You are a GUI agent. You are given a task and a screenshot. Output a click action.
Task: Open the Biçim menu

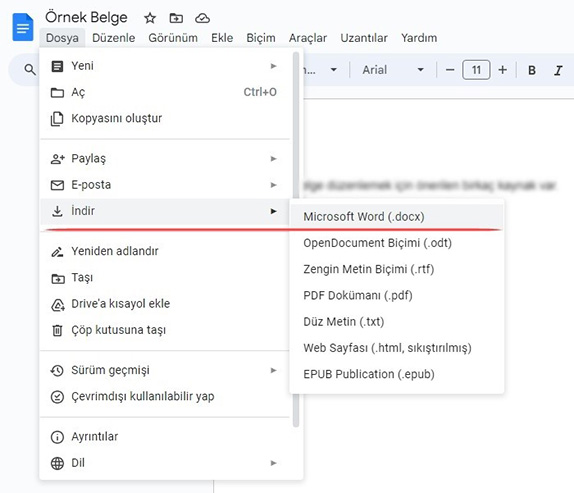point(261,38)
